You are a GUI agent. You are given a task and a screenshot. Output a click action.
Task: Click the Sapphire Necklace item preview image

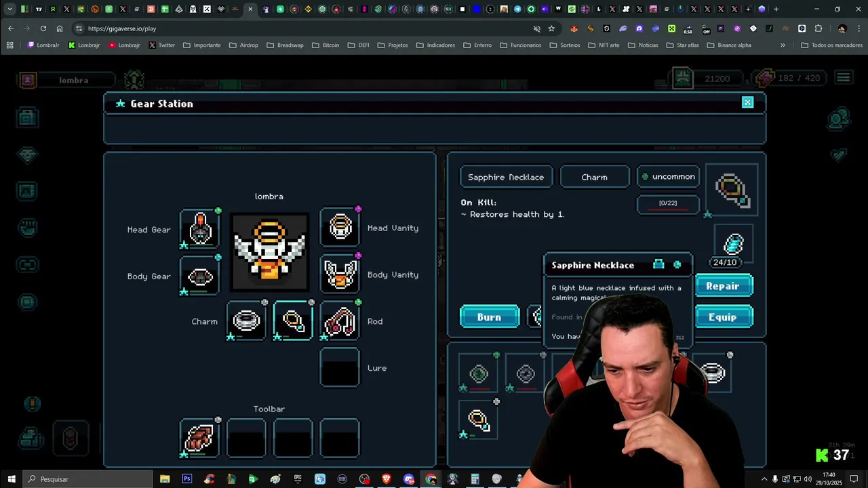click(732, 190)
